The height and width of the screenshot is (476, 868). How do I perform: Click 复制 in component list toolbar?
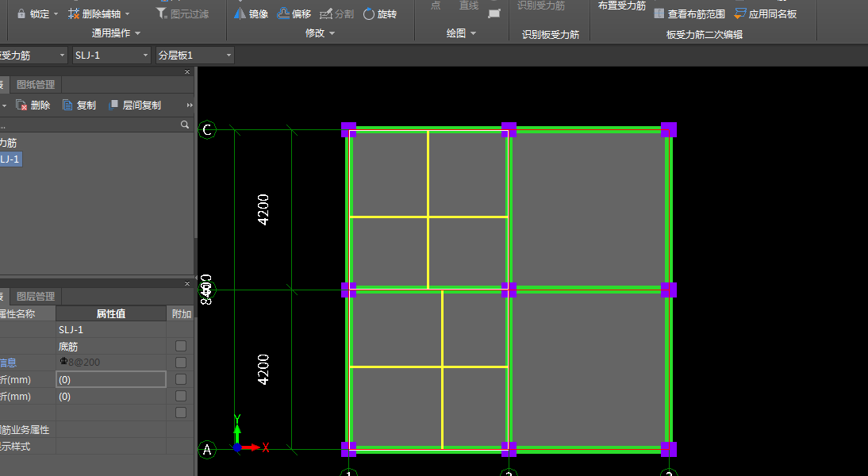[x=79, y=106]
